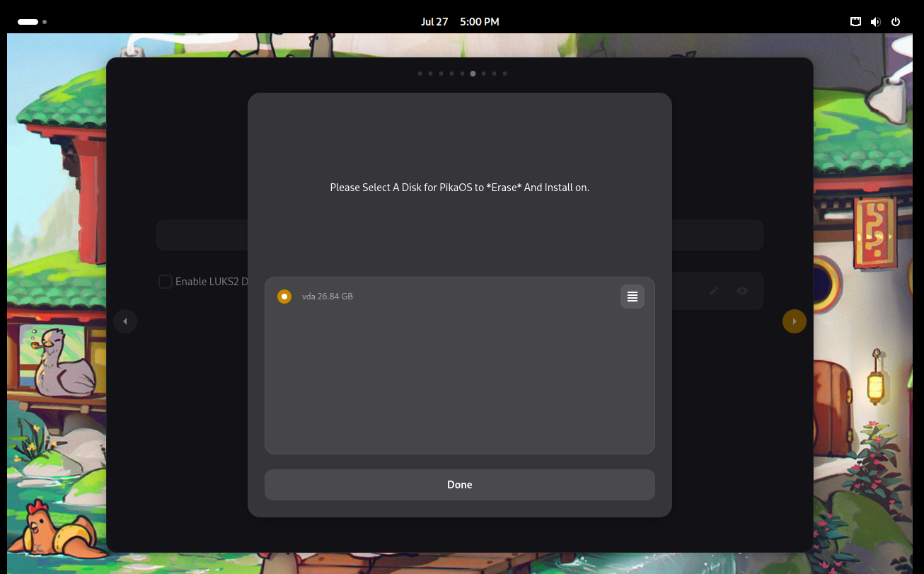Open the clock showing Jul 27 5:00 PM
This screenshot has height=574, width=924.
click(460, 22)
